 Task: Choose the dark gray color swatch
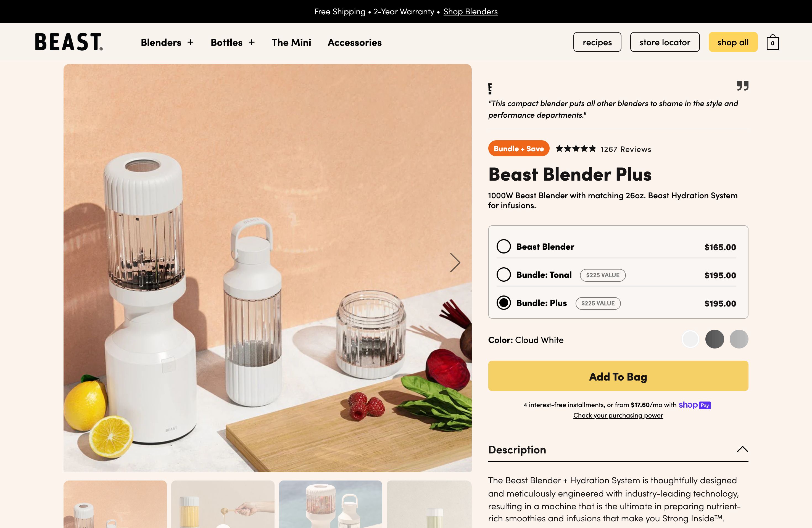tap(715, 339)
